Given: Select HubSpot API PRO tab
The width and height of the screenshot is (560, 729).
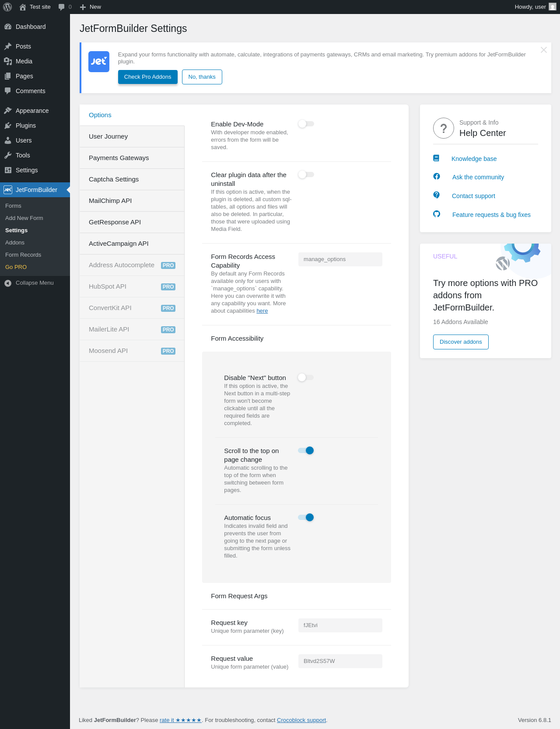Looking at the screenshot, I should click(x=132, y=286).
